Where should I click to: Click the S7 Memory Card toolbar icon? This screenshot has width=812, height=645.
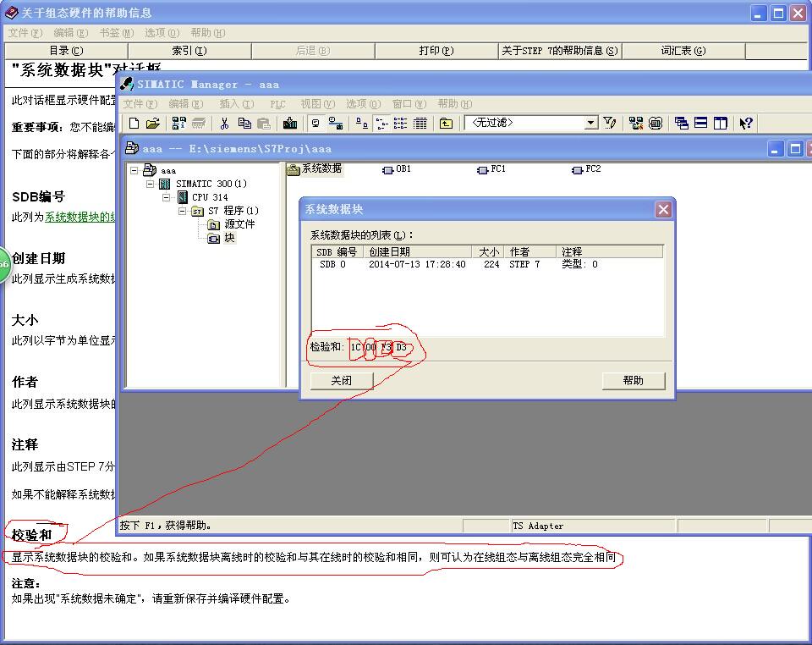coord(199,124)
